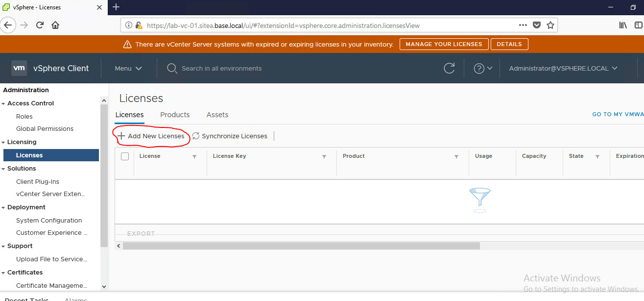Click the Synchronize Licenses icon button

tap(196, 136)
